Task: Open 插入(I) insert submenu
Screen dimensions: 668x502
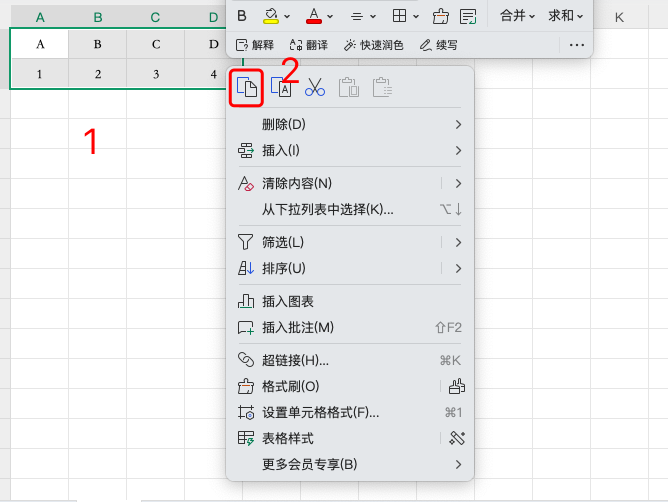Action: tap(350, 150)
